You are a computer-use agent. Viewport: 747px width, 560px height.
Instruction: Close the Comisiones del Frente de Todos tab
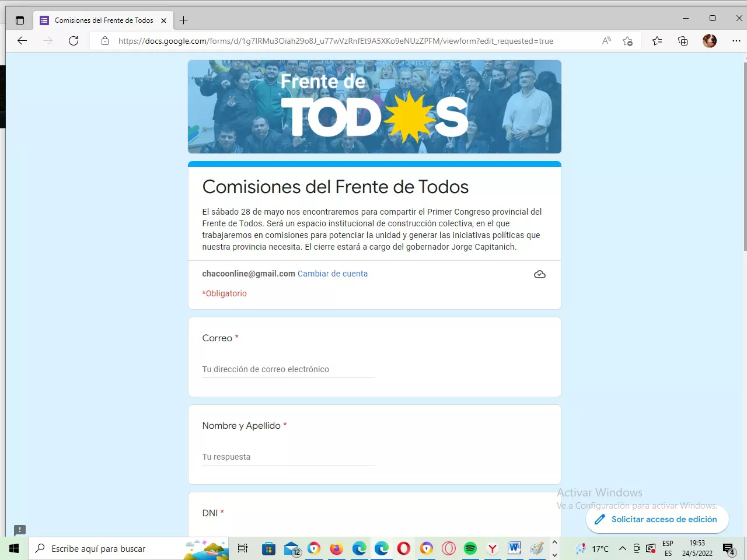[x=163, y=20]
